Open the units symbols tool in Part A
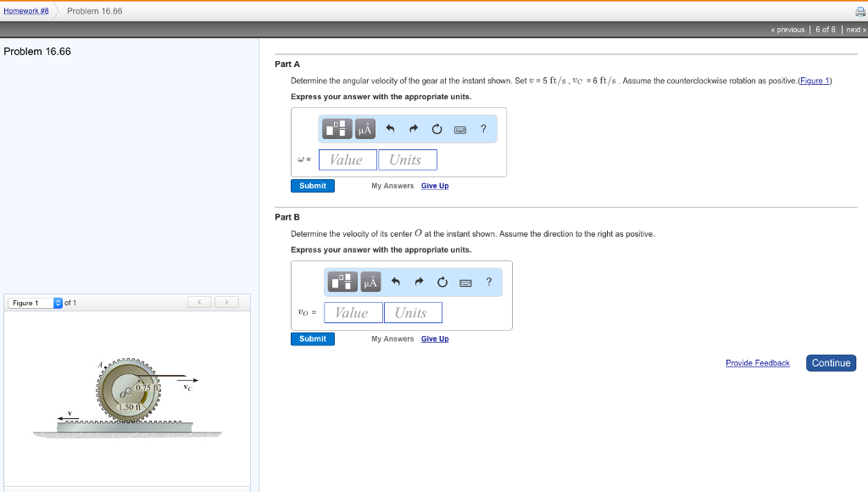868x492 pixels. pos(364,129)
